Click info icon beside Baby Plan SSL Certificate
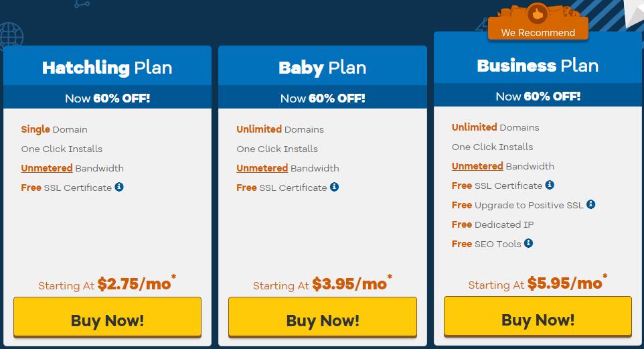 point(334,187)
